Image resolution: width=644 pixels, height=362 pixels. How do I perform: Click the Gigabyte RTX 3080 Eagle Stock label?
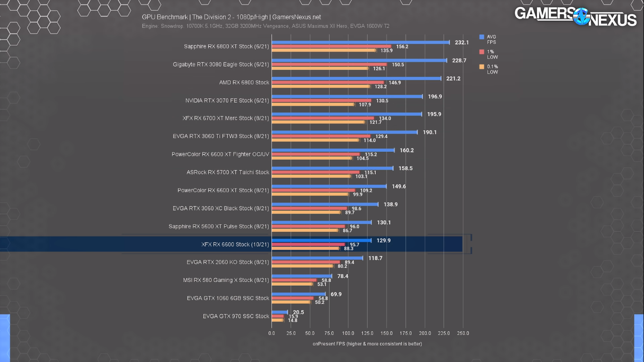click(x=221, y=65)
